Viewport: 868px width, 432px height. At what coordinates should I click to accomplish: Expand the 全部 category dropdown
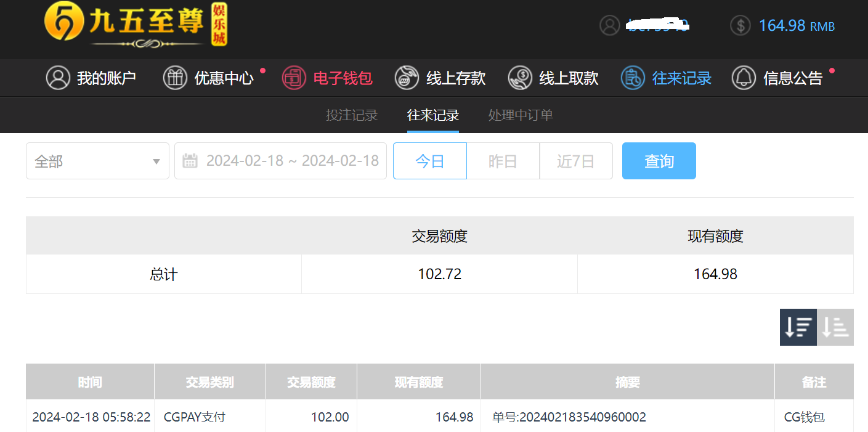(97, 161)
